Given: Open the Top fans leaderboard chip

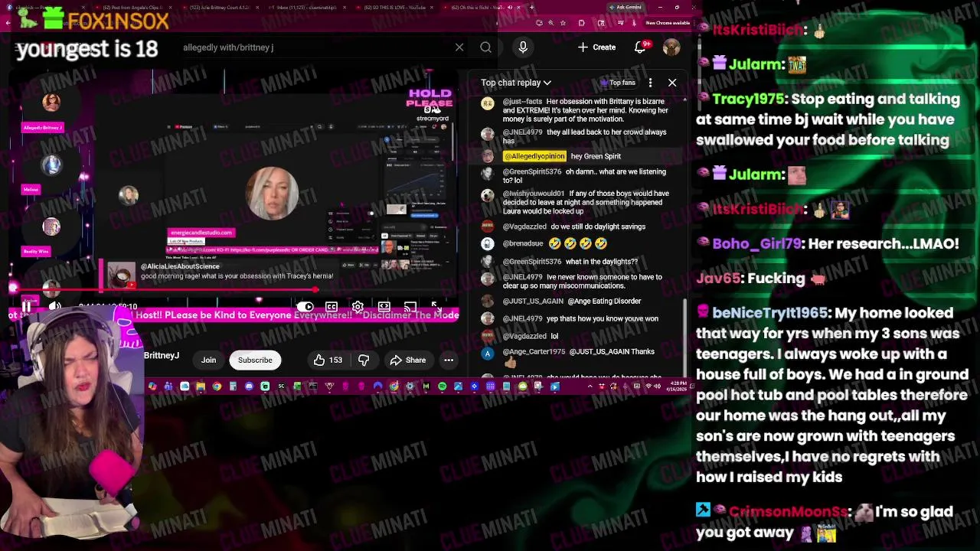Looking at the screenshot, I should (x=618, y=83).
